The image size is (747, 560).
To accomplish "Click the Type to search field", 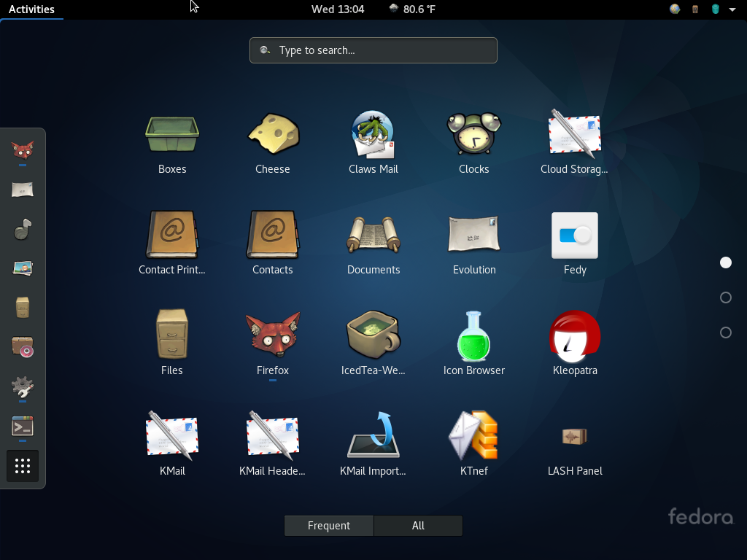I will 373,50.
